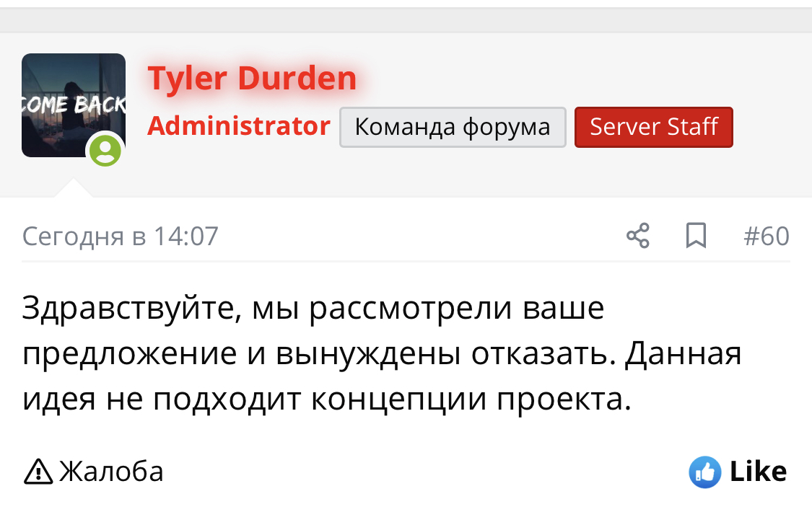812x512 pixels.
Task: Click the "Команда форума" badge
Action: [x=453, y=128]
